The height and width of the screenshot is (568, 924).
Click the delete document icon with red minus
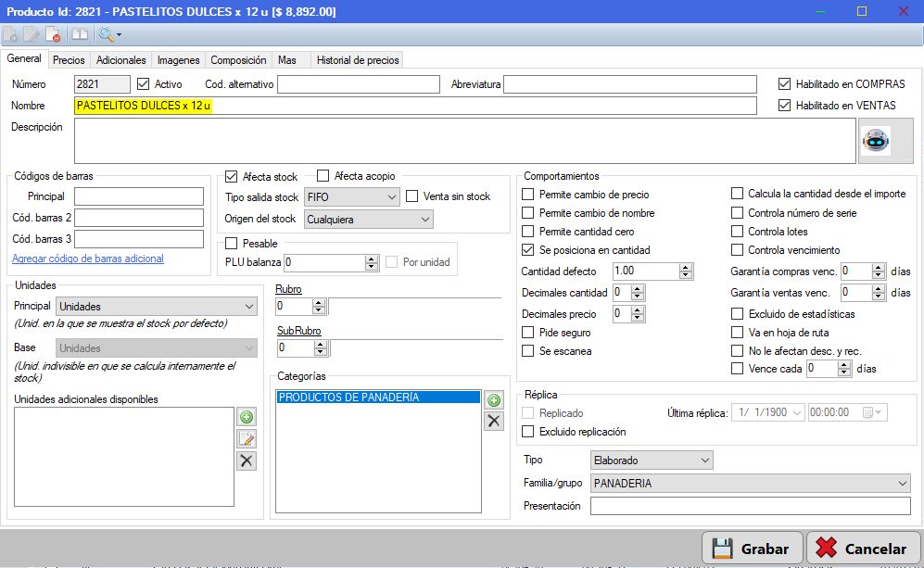click(x=53, y=35)
